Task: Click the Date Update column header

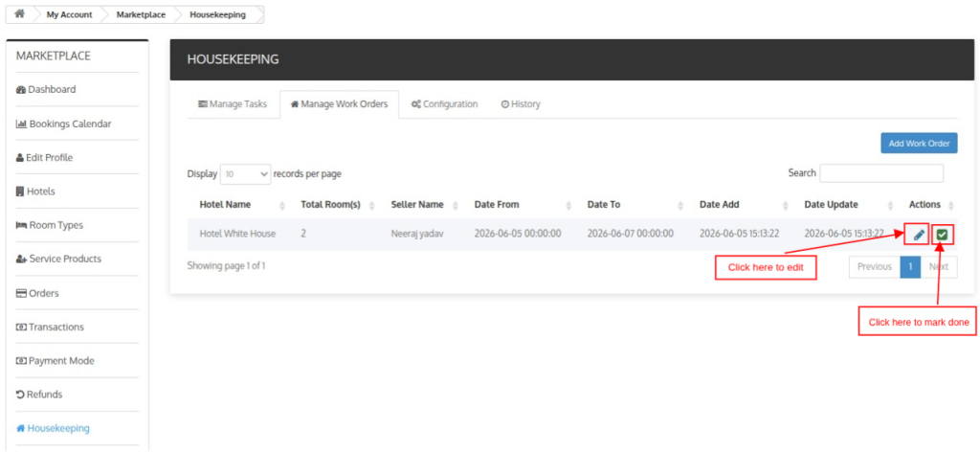Action: click(832, 204)
